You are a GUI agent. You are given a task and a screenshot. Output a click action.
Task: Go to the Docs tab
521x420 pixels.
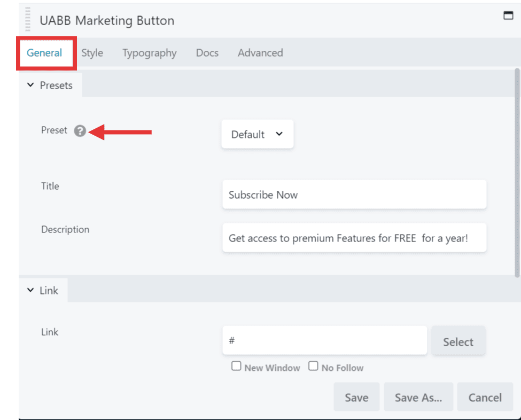(207, 53)
